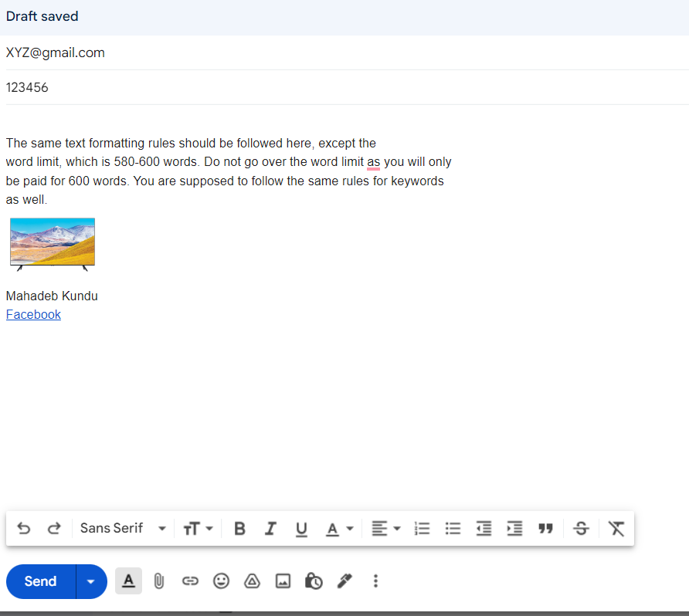Image resolution: width=689 pixels, height=616 pixels.
Task: Open the Sans Serif font dropdown
Action: [123, 528]
